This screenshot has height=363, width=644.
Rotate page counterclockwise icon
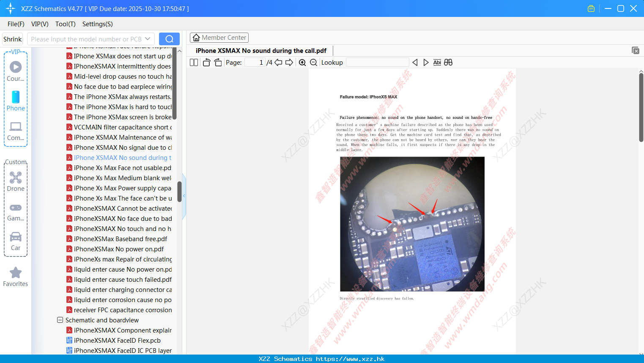tap(206, 63)
